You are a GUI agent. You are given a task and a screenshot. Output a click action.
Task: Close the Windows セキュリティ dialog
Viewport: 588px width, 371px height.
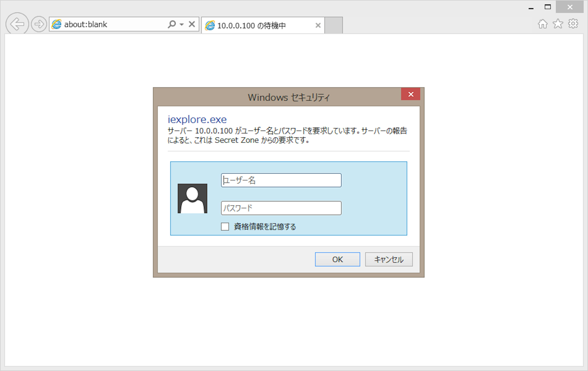coord(411,94)
